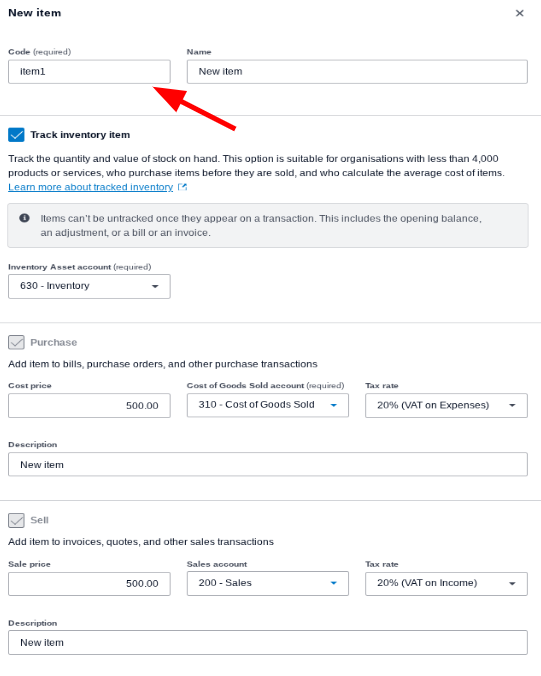Click the sales Description field
The height and width of the screenshot is (676, 541).
click(x=268, y=642)
